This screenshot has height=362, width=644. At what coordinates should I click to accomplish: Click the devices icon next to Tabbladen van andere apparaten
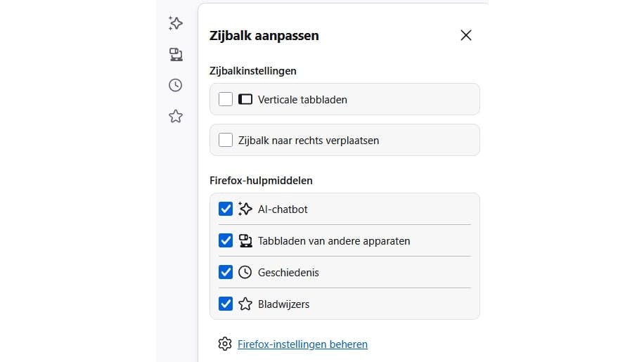[245, 240]
